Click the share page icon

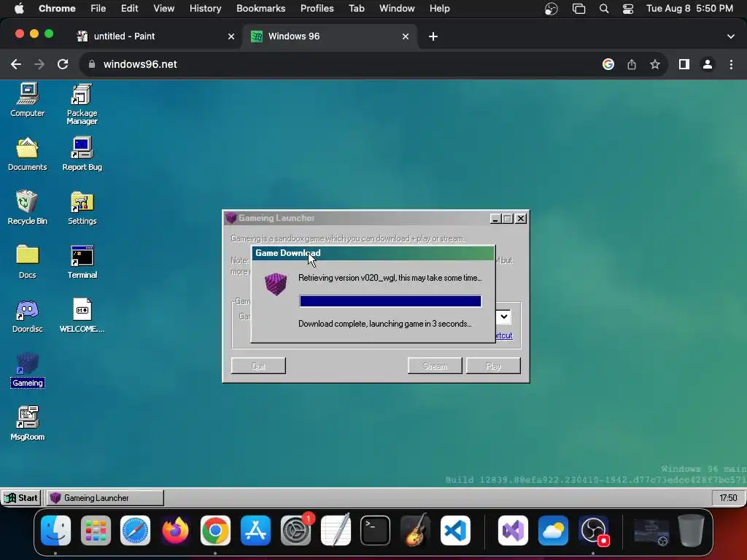(x=632, y=64)
